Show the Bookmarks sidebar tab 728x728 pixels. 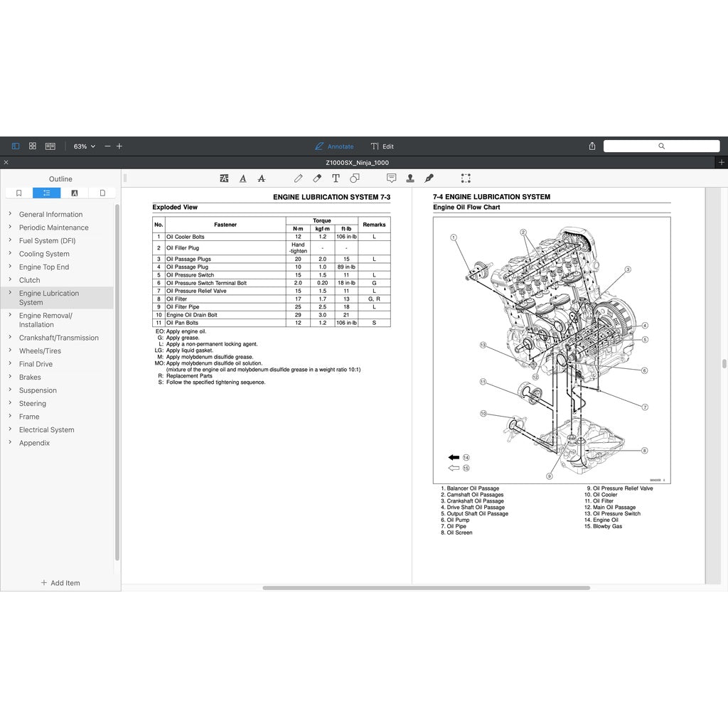point(19,193)
